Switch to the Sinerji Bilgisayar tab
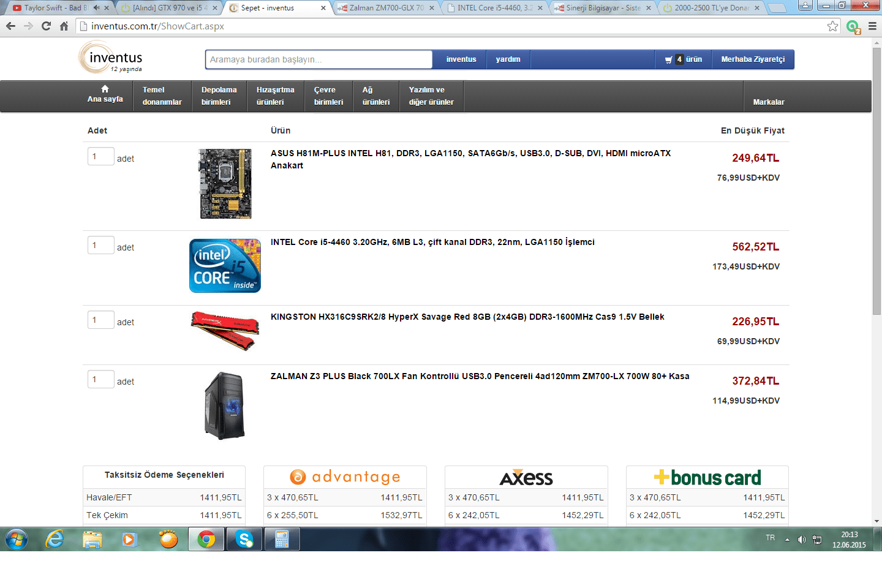The image size is (882, 588). click(603, 8)
